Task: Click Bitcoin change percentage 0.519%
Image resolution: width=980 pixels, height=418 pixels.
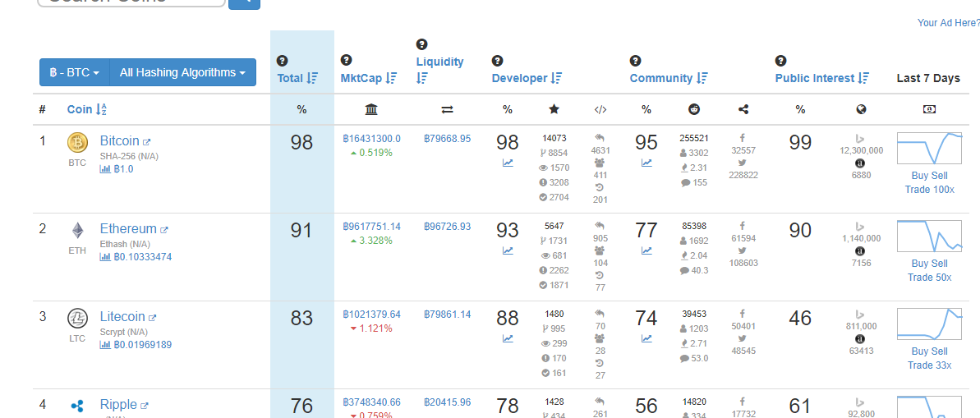Action: click(371, 153)
